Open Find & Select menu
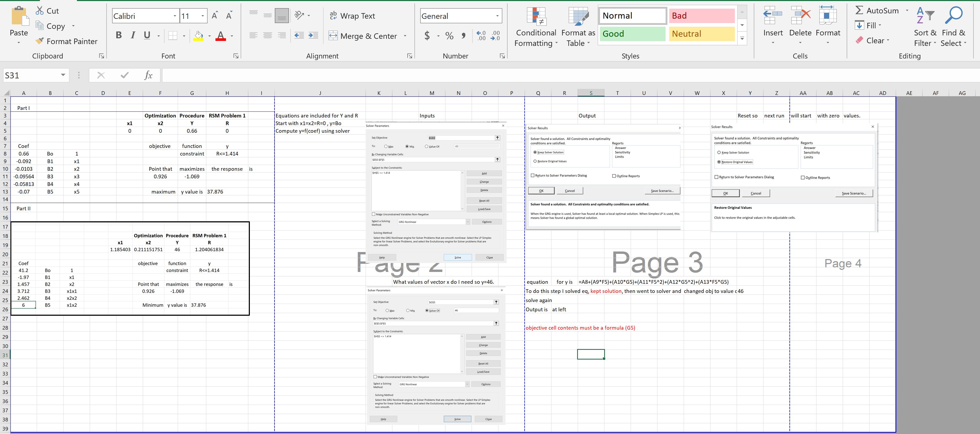This screenshot has height=434, width=980. [x=953, y=27]
